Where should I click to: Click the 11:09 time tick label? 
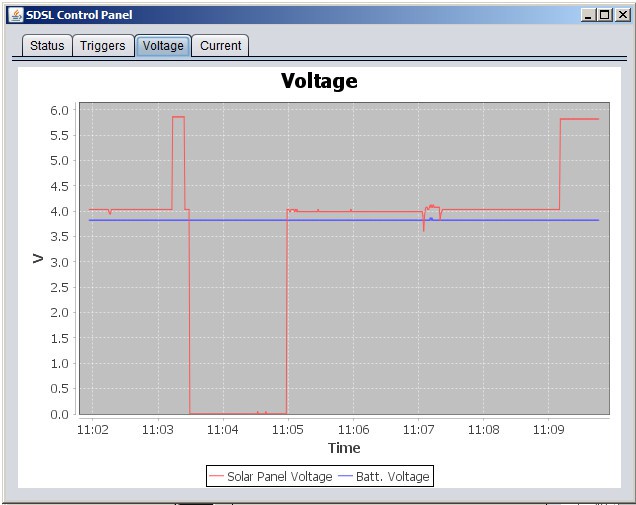pos(548,430)
